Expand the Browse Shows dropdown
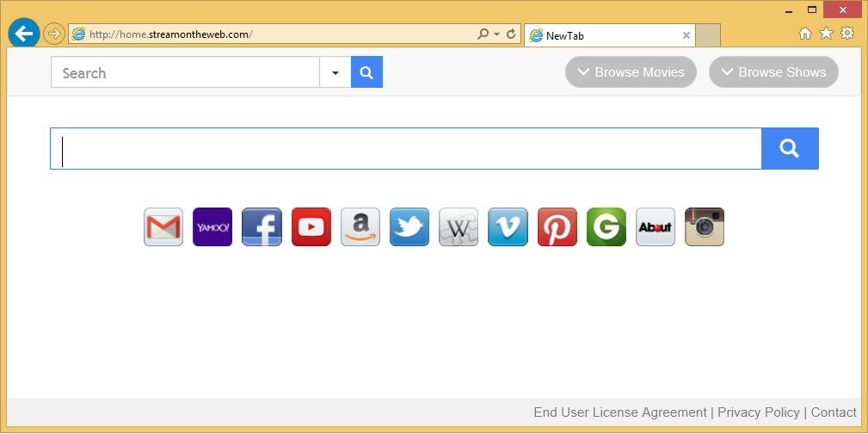Screen dimensions: 868x434 [773, 72]
